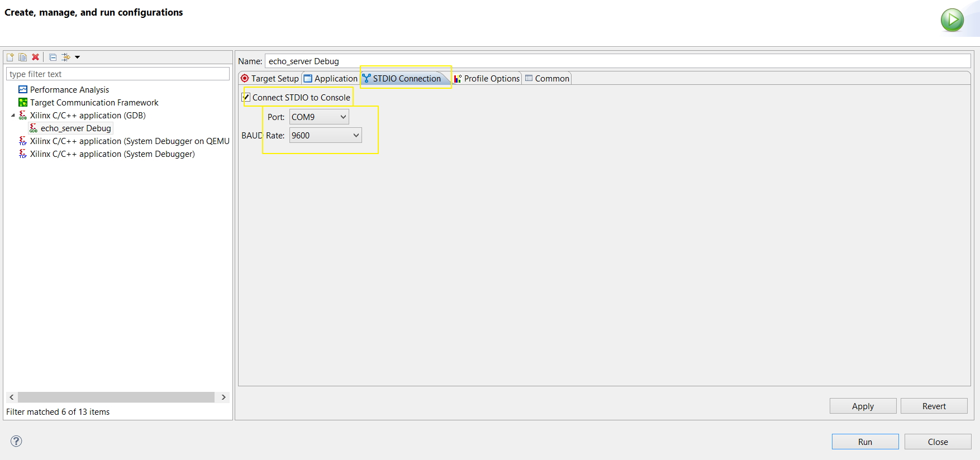980x460 pixels.
Task: Select the STDIO Connection tab
Action: [x=405, y=78]
